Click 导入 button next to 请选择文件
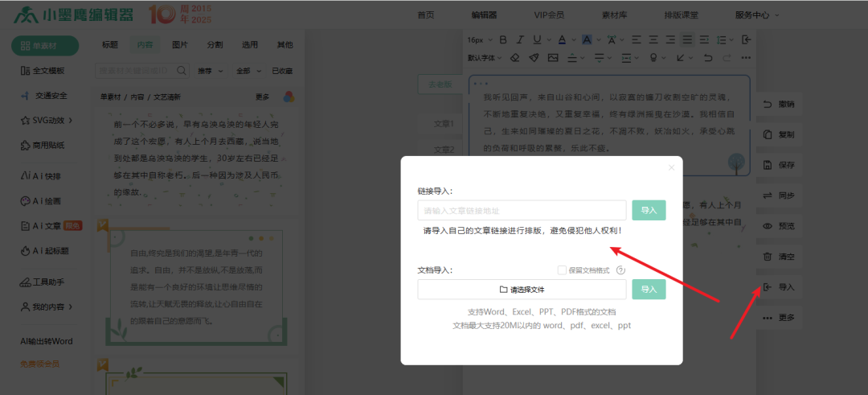 pyautogui.click(x=649, y=289)
